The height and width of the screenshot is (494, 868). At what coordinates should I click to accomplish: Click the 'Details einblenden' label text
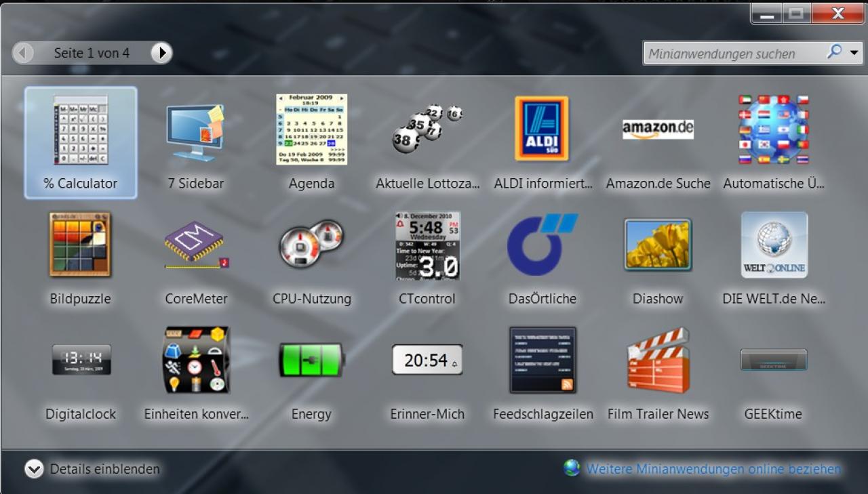[x=105, y=469]
